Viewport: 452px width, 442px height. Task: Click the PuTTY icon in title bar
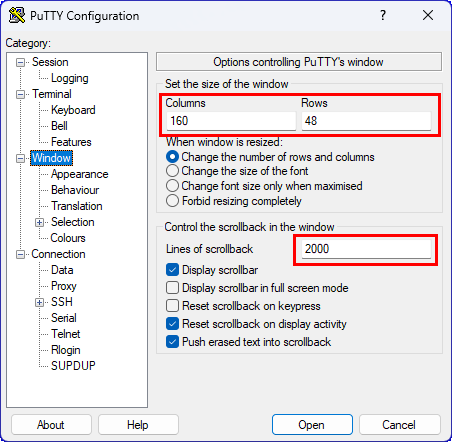pos(17,15)
